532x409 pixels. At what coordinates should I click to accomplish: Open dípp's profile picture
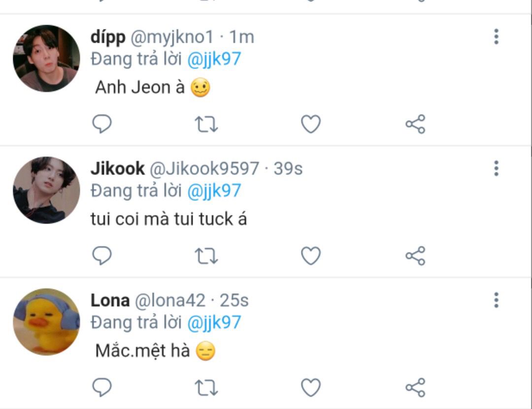tap(46, 58)
